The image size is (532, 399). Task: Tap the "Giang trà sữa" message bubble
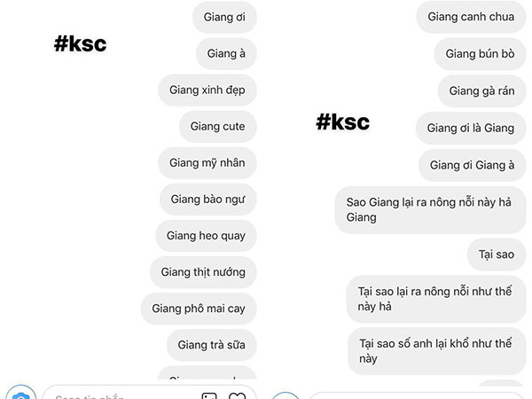(x=211, y=345)
